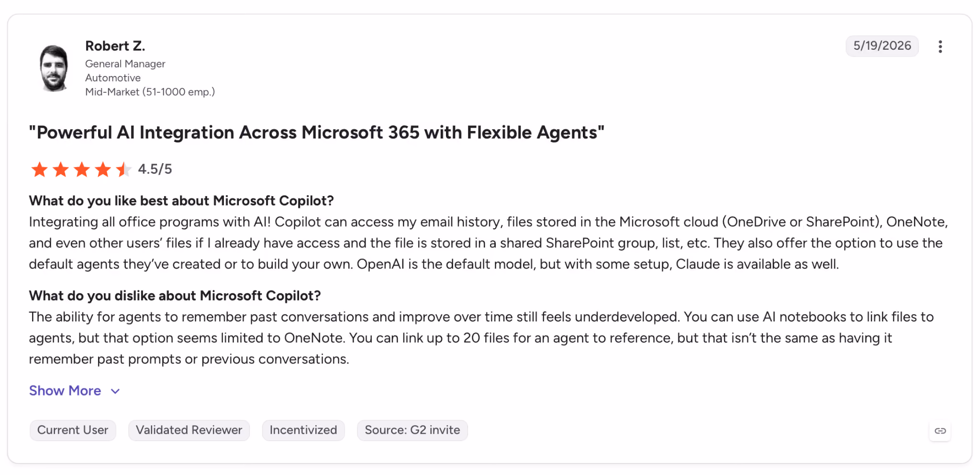Copy the review link icon
The width and height of the screenshot is (980, 475).
point(940,431)
